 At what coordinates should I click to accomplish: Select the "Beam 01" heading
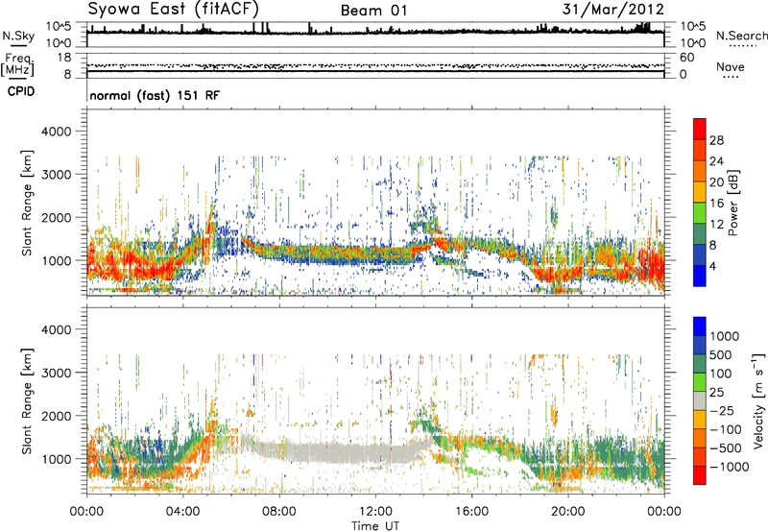click(373, 11)
